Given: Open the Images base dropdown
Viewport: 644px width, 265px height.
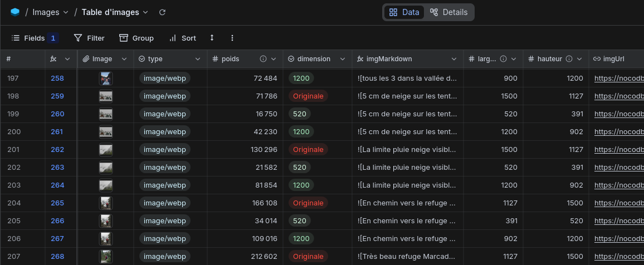Looking at the screenshot, I should pyautogui.click(x=51, y=12).
